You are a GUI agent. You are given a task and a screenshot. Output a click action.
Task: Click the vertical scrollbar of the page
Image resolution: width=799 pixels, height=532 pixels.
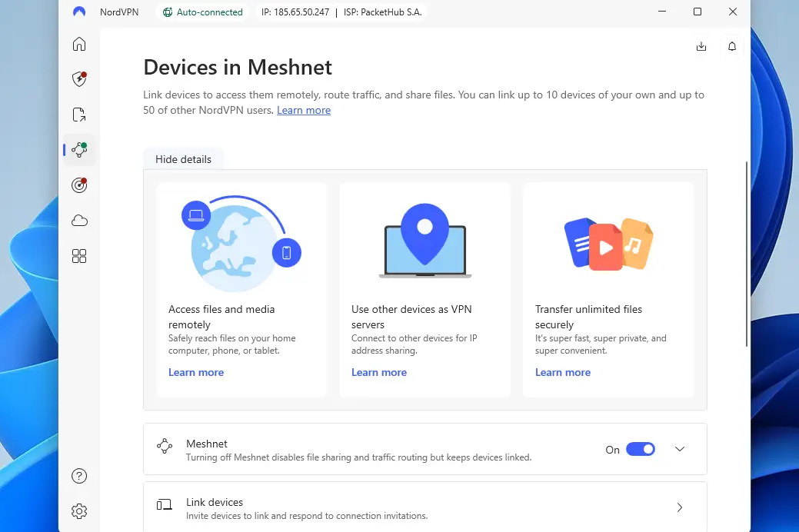coord(747,254)
